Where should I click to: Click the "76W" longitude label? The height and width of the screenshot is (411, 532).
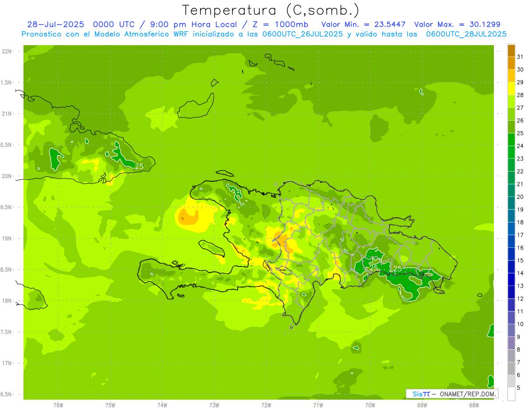[58, 405]
